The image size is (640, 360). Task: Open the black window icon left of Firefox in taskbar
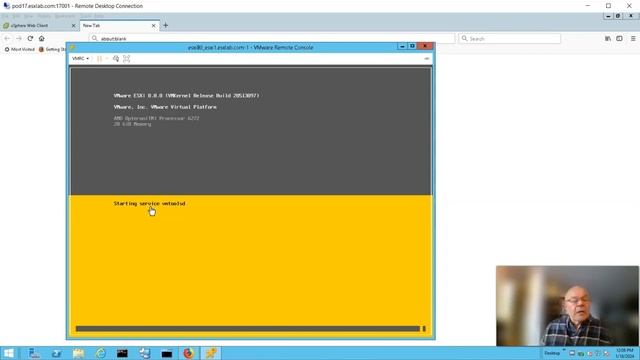click(x=167, y=353)
